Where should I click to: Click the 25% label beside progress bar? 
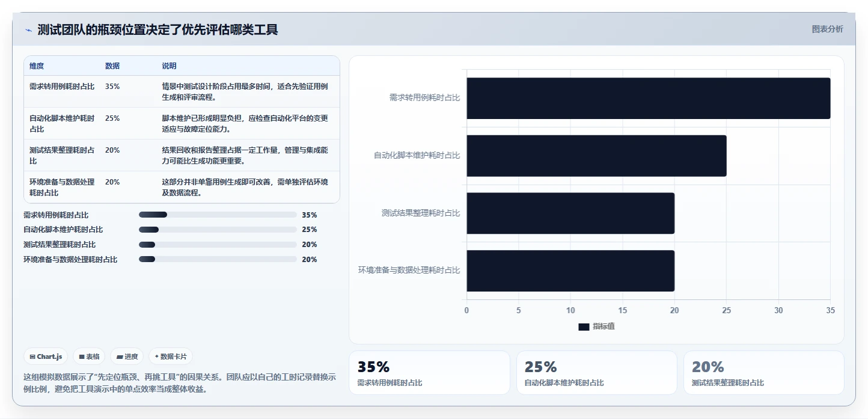310,230
